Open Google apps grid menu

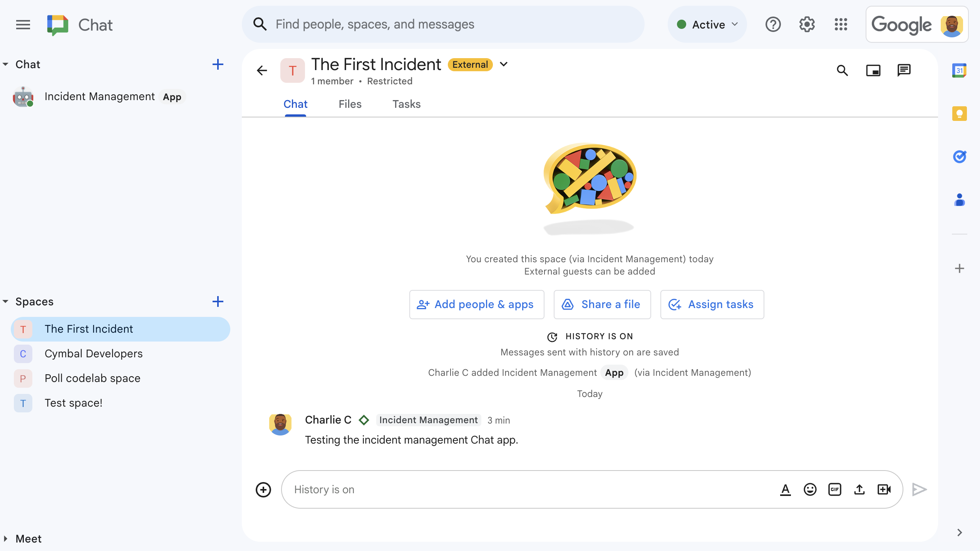click(841, 24)
